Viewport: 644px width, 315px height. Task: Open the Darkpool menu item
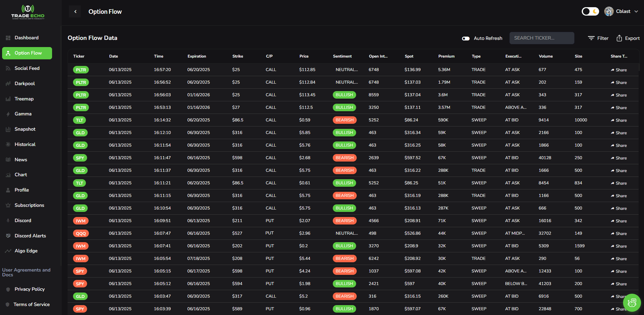click(x=27, y=84)
